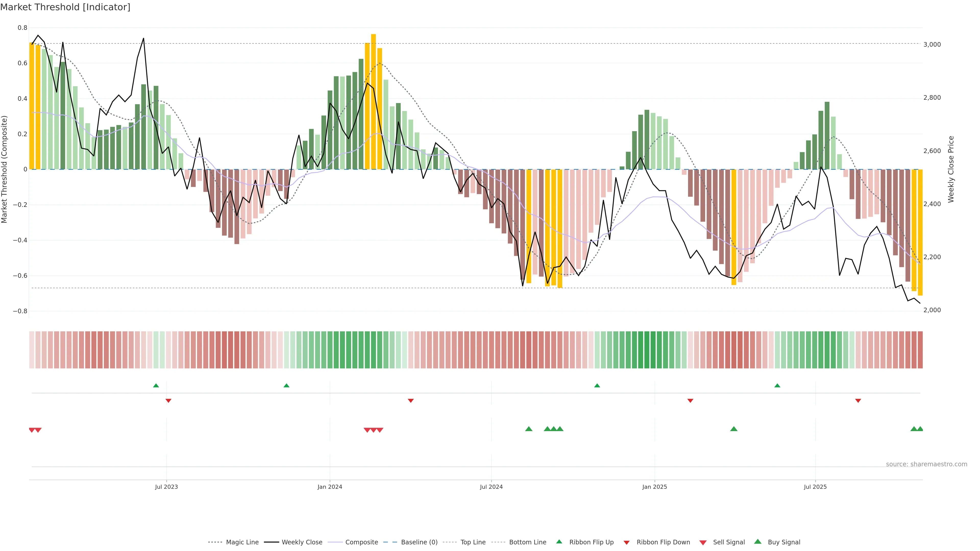
Task: Toggle Magic Line legend entry
Action: pyautogui.click(x=242, y=542)
